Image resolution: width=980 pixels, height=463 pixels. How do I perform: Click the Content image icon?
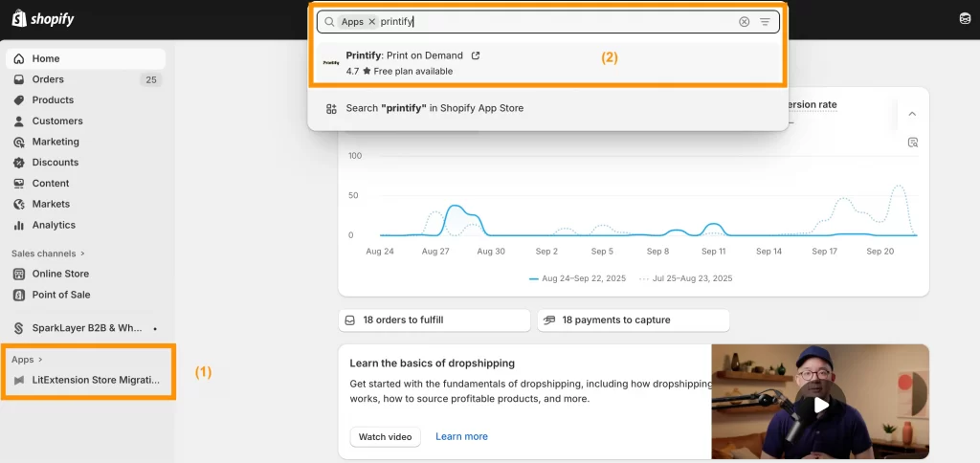point(19,183)
